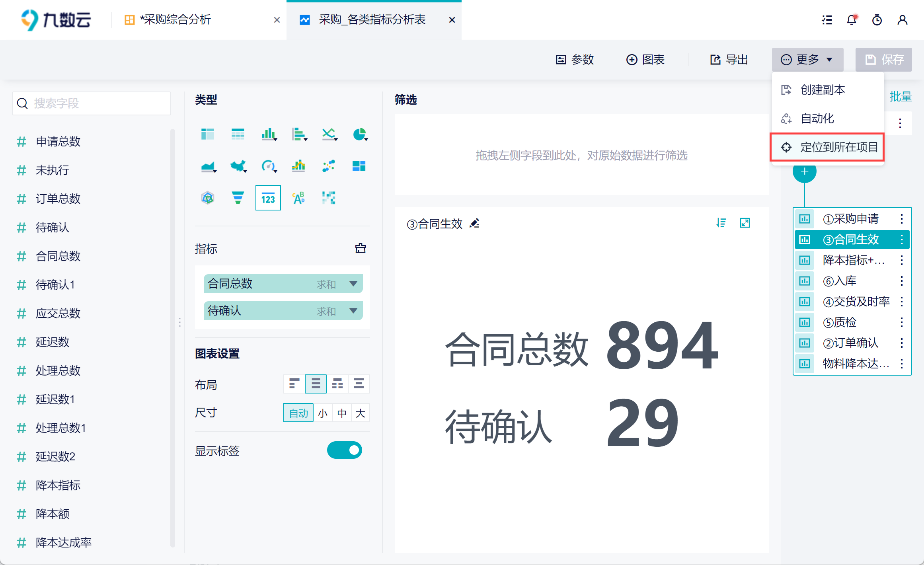924x565 pixels.
Task: Click the edit title pencil icon
Action: pos(474,224)
